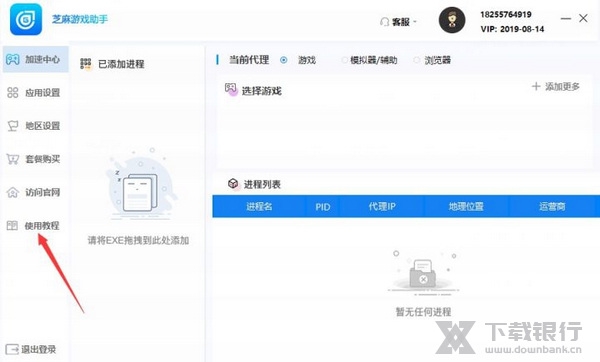Viewport: 600px width, 362px height.
Task: Click the 进程列表 heading text
Action: pyautogui.click(x=262, y=184)
